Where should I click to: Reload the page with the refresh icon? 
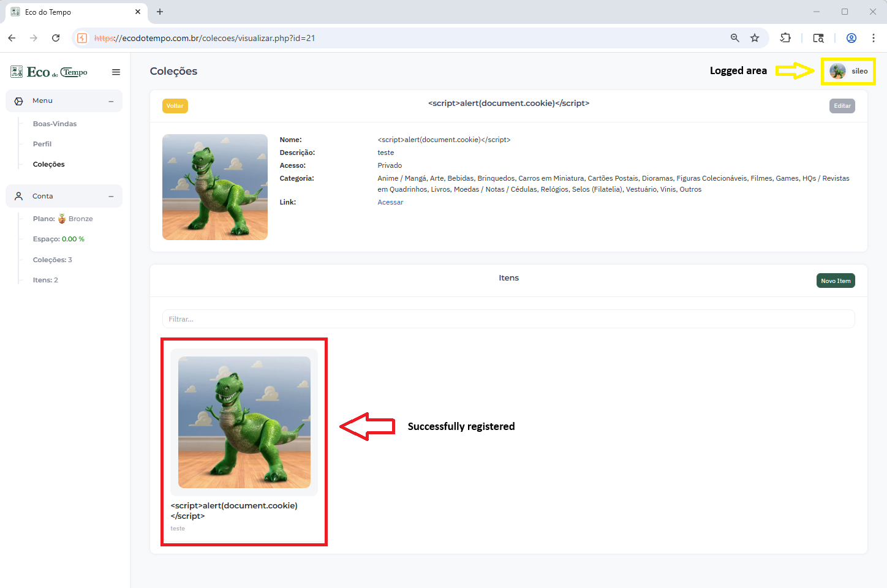pyautogui.click(x=56, y=38)
